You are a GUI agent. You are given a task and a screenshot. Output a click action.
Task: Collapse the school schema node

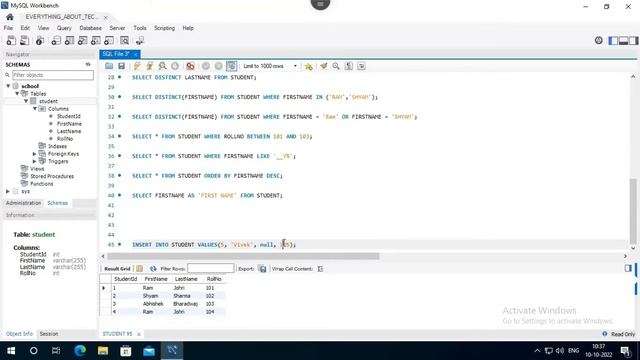(x=8, y=86)
